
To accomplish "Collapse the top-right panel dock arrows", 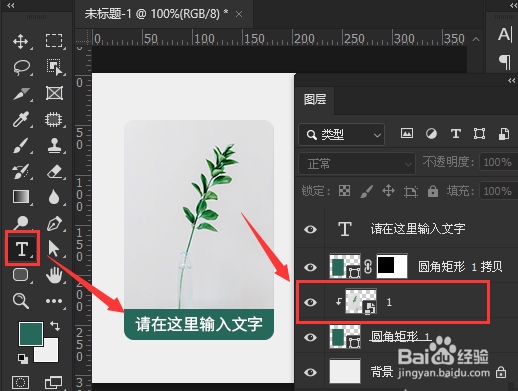I will click(514, 5).
